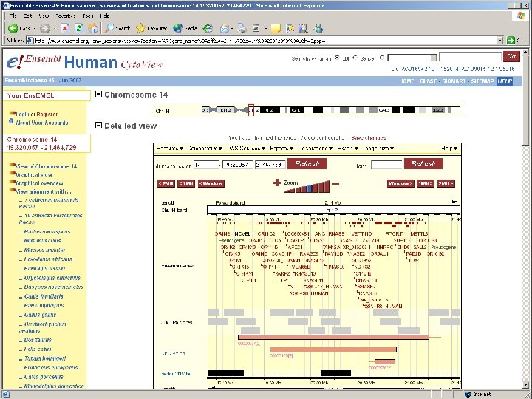Open the DAS Sources dropdown menu
This screenshot has width=532, height=399.
coord(247,149)
